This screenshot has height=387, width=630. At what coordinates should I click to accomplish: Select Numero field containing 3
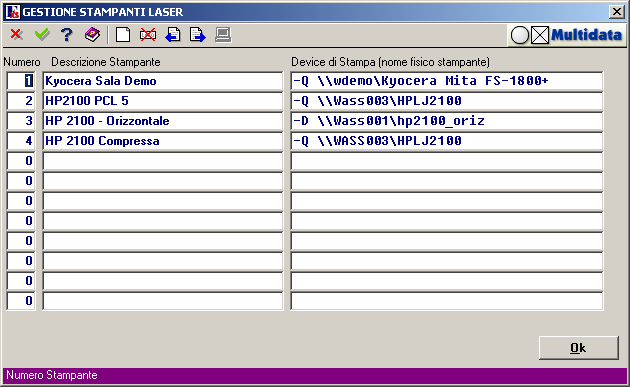click(x=21, y=121)
